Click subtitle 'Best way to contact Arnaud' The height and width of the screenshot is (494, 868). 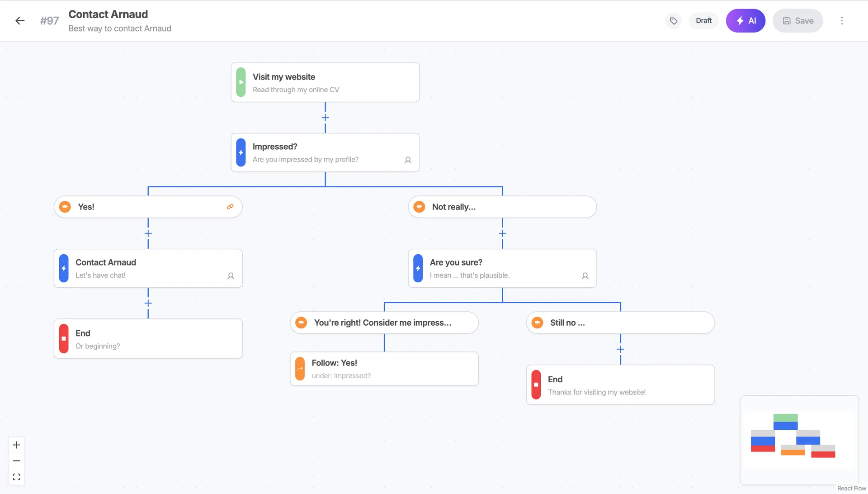(x=120, y=28)
